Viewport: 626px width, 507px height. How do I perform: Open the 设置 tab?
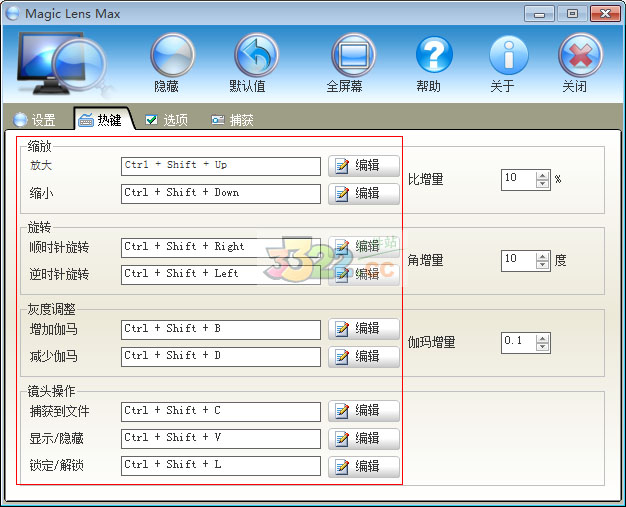(35, 119)
